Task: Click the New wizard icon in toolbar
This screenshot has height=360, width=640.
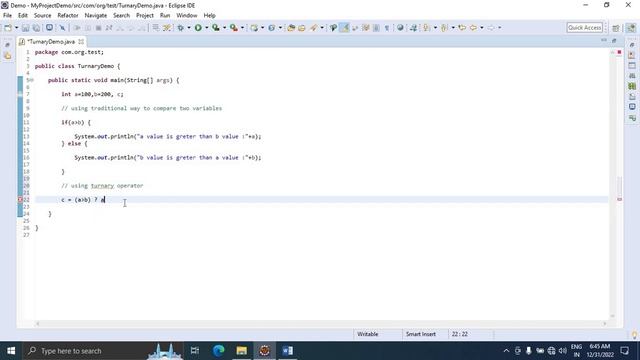Action: tap(8, 28)
